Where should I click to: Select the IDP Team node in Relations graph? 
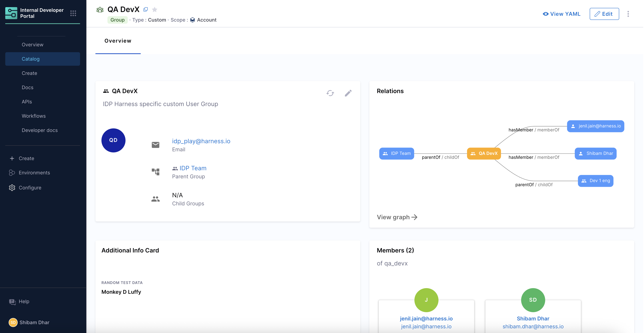(397, 153)
